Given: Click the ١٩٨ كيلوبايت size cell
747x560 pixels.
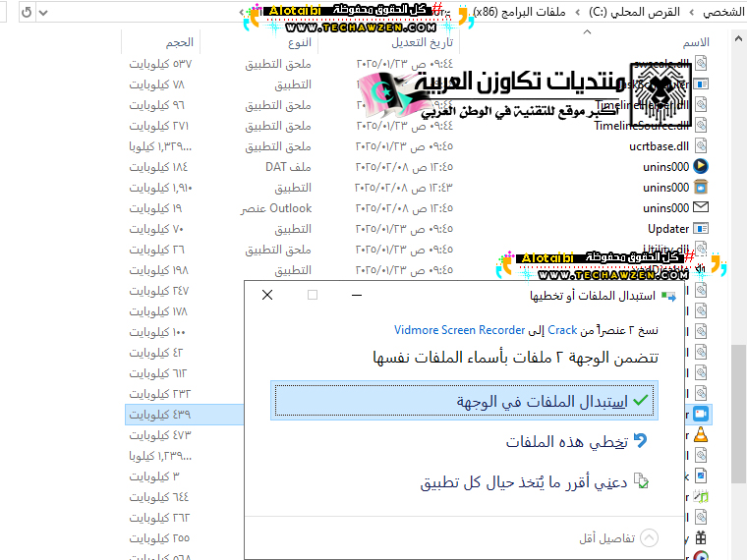Looking at the screenshot, I should 158,270.
